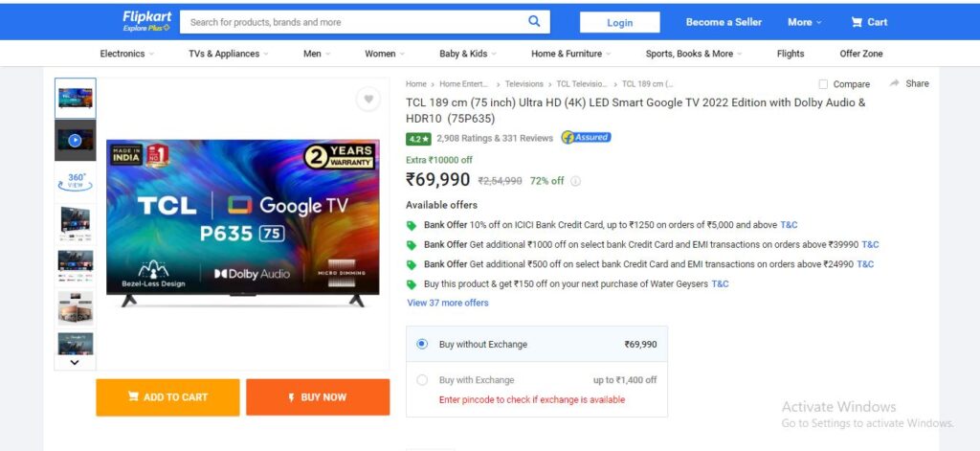Open View 37 more offers link
Image resolution: width=980 pixels, height=451 pixels.
click(x=448, y=303)
